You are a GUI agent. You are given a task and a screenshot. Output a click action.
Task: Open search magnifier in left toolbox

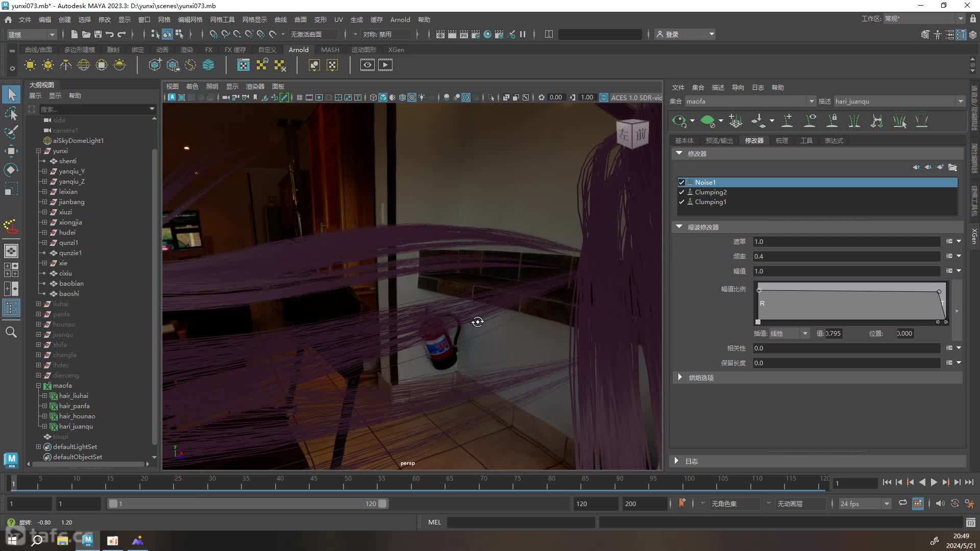pyautogui.click(x=11, y=332)
